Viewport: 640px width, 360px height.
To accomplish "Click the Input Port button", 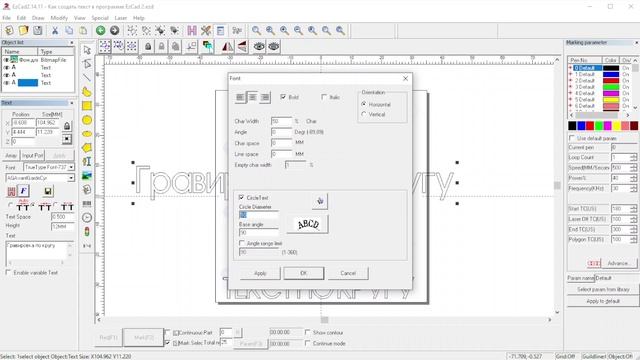I will [32, 156].
